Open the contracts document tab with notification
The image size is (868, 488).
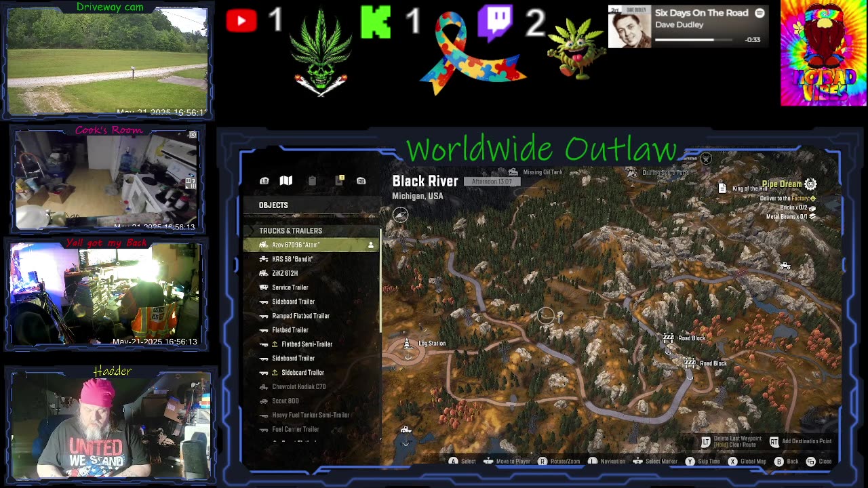(x=339, y=180)
